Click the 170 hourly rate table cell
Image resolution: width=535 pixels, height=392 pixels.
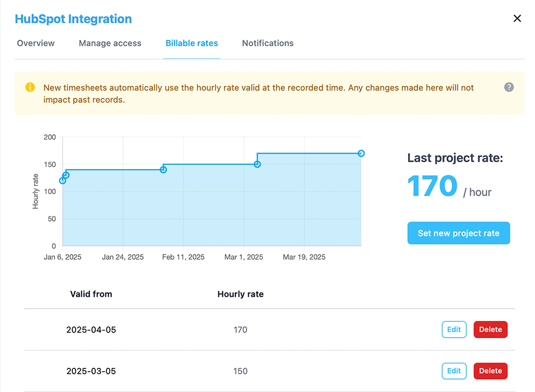(241, 330)
